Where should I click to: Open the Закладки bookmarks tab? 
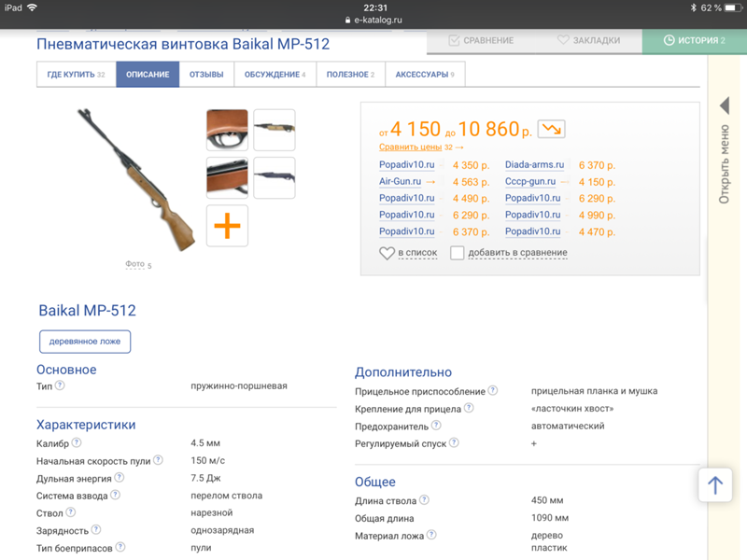pyautogui.click(x=589, y=40)
